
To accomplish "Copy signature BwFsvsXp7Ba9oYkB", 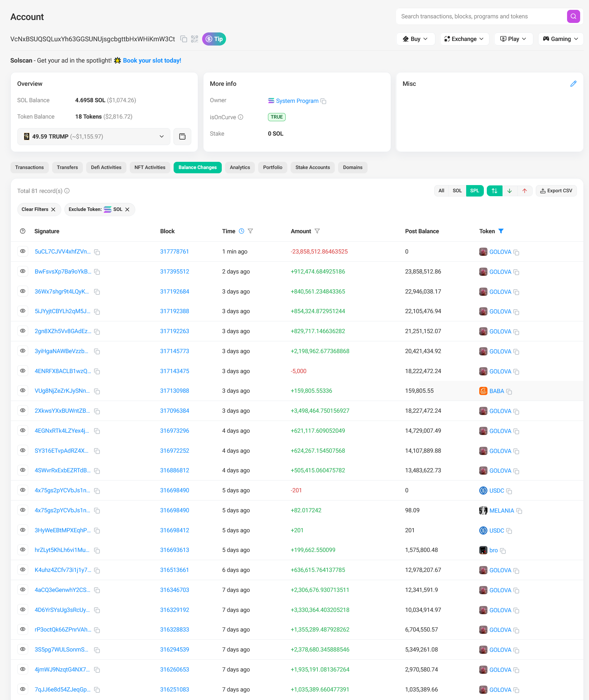I will coord(97,272).
